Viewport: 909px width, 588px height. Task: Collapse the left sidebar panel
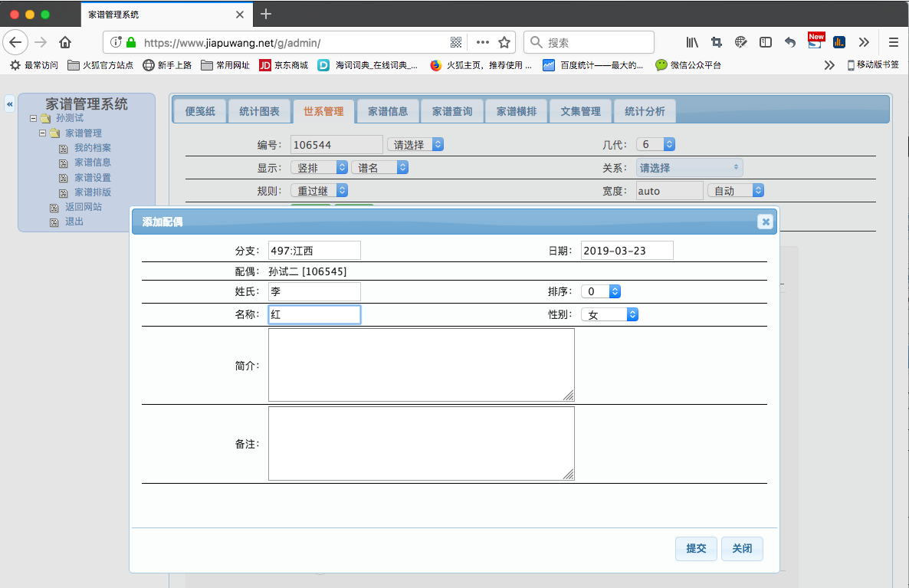[x=9, y=103]
